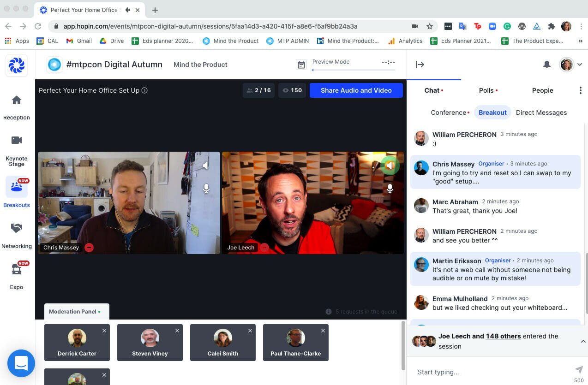588x385 pixels.
Task: Go to Keynote Stage
Action: [17, 148]
